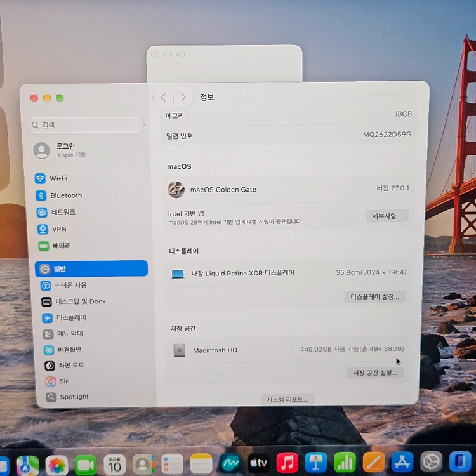Click the 내장 Liquid Retina XDR 디스플레이 label
The height and width of the screenshot is (476, 476).
[243, 273]
